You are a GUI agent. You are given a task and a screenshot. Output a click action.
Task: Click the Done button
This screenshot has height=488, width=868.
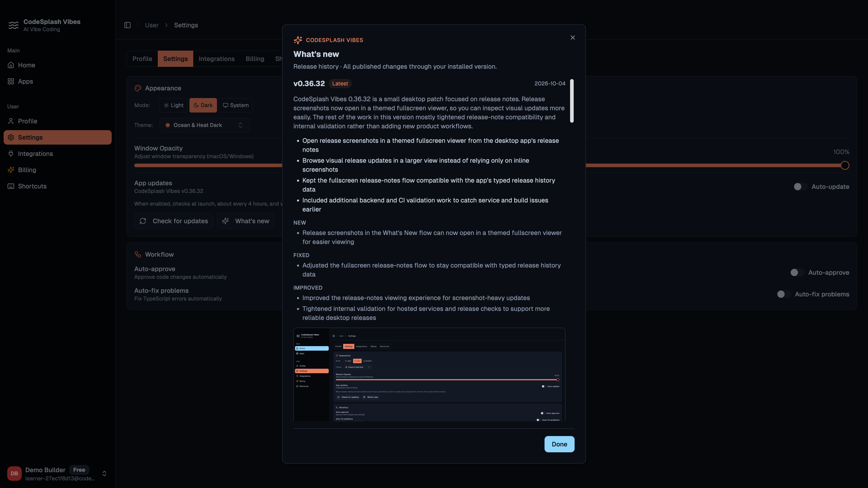tap(559, 444)
